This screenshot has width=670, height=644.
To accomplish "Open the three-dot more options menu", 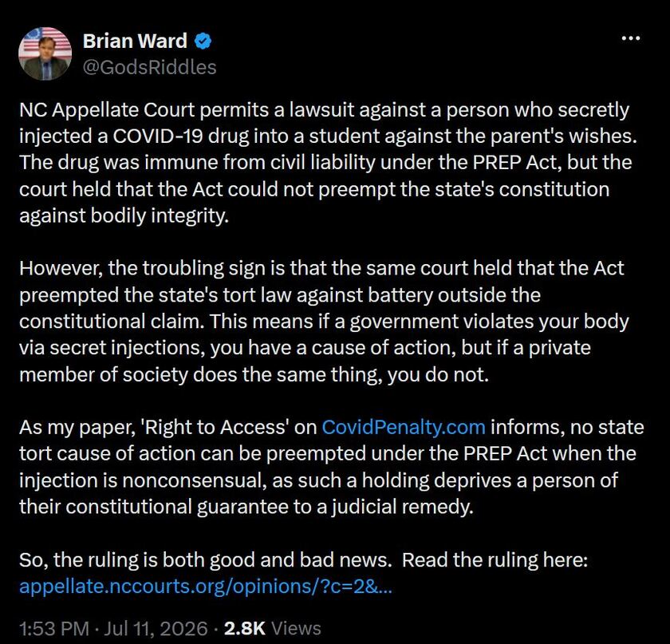I will pyautogui.click(x=631, y=38).
